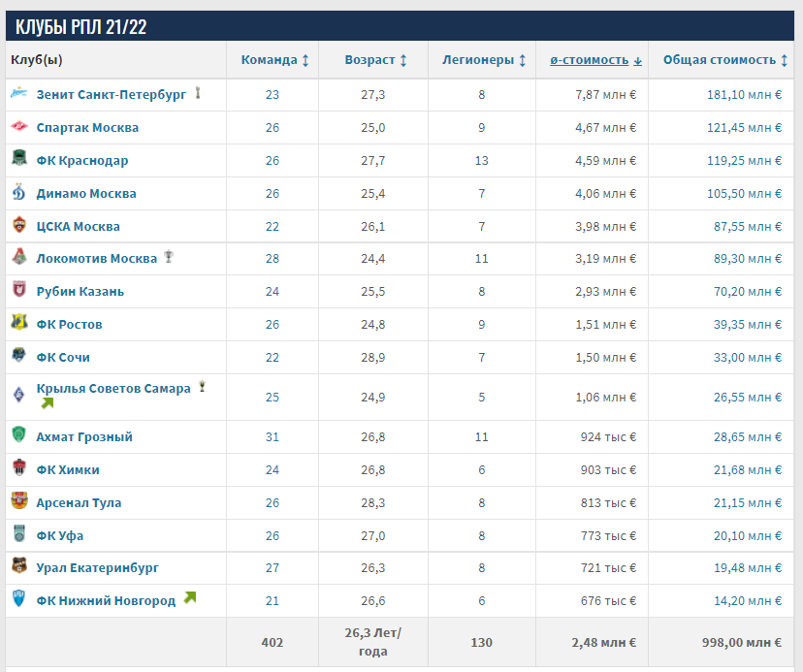
Task: Click Spartak's total value 121,45 млн €
Action: coord(744,128)
